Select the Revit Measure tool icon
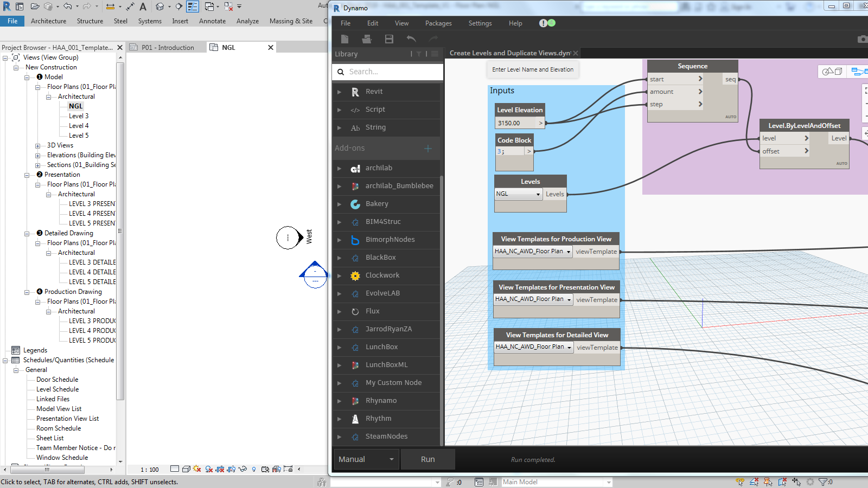 (x=111, y=7)
